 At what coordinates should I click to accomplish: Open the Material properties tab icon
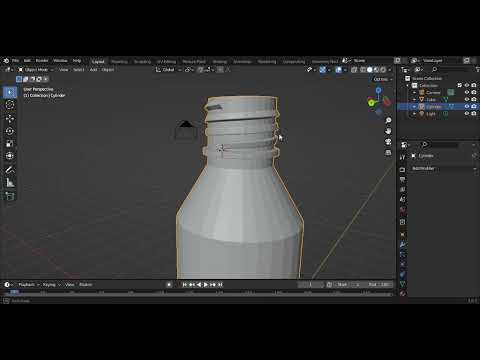coord(403,293)
